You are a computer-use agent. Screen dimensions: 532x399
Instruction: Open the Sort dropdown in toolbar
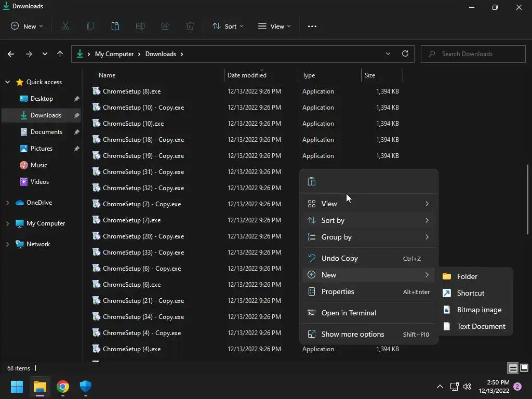228,26
